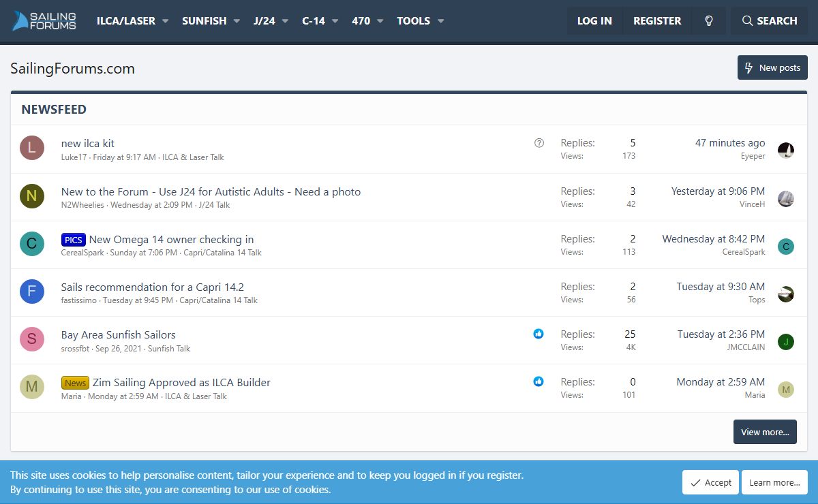Open the TOOLS menu item
The width and height of the screenshot is (818, 504).
click(414, 21)
